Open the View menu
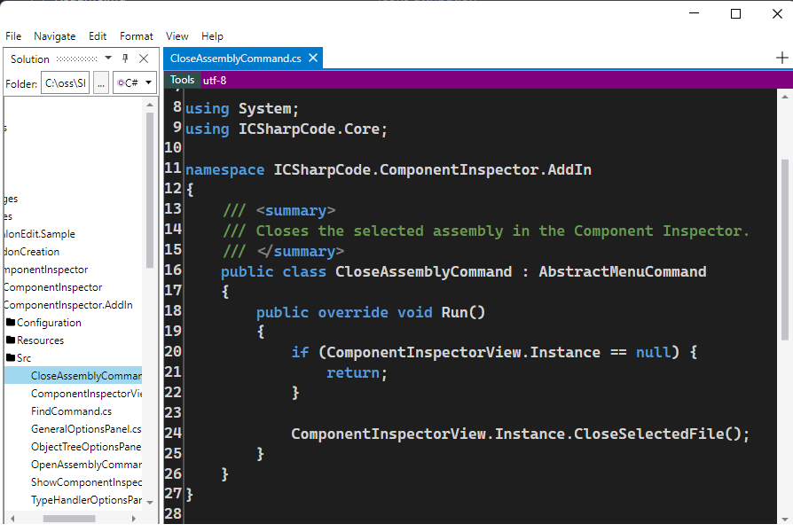793x532 pixels. pyautogui.click(x=177, y=36)
